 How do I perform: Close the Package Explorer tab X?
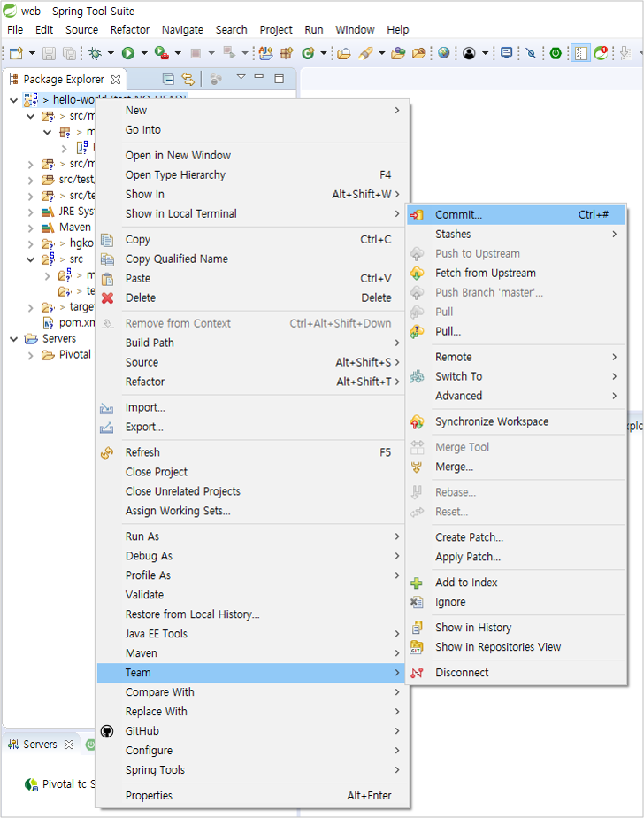[x=116, y=80]
